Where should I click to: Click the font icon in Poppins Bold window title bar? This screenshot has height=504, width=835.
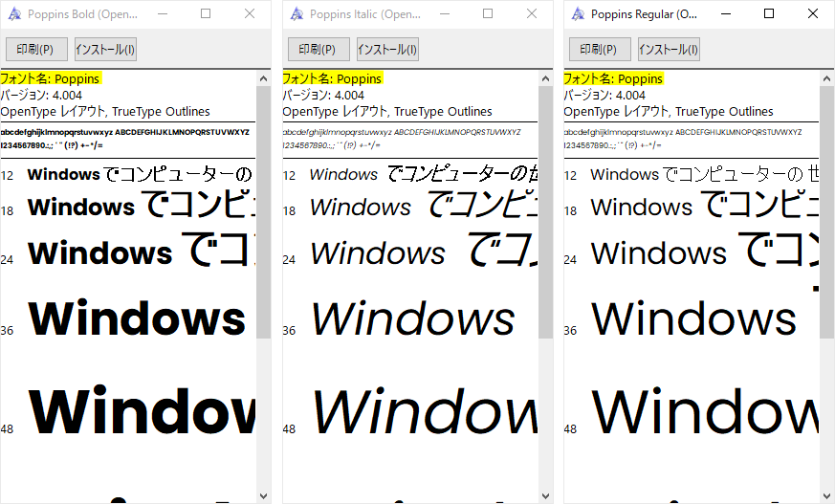pos(14,14)
